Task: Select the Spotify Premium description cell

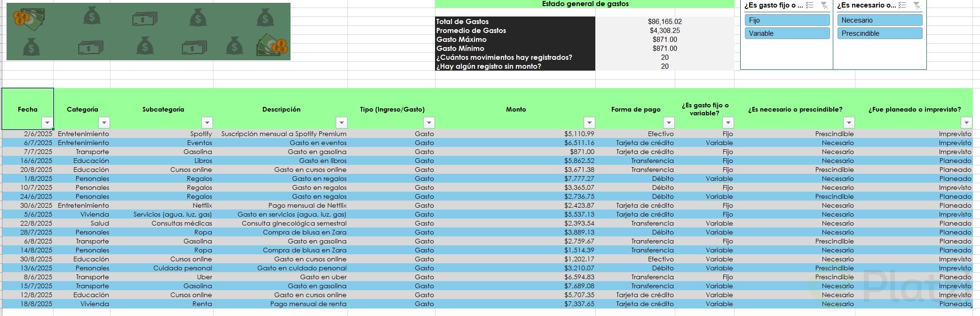Action: point(284,134)
